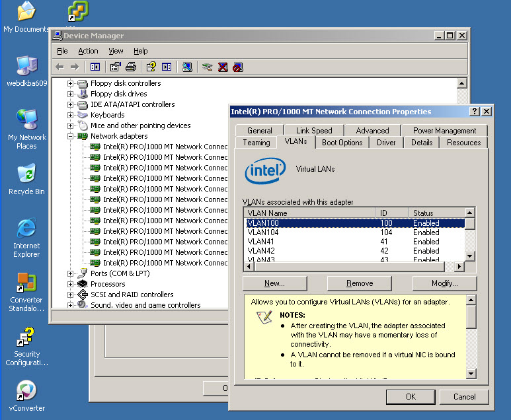Switch to the Advanced tab

click(372, 131)
